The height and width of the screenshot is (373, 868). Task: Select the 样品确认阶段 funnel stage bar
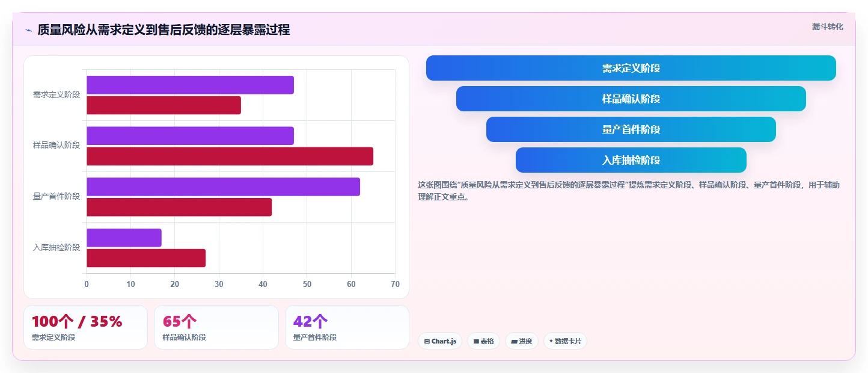point(631,99)
